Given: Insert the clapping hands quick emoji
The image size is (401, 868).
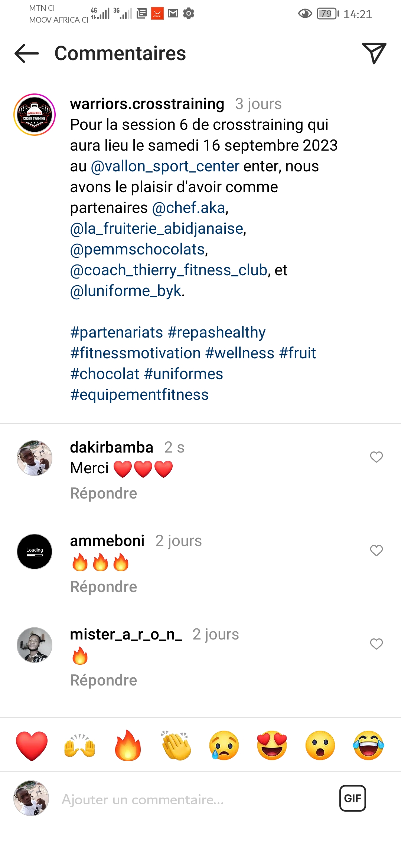Looking at the screenshot, I should [176, 746].
